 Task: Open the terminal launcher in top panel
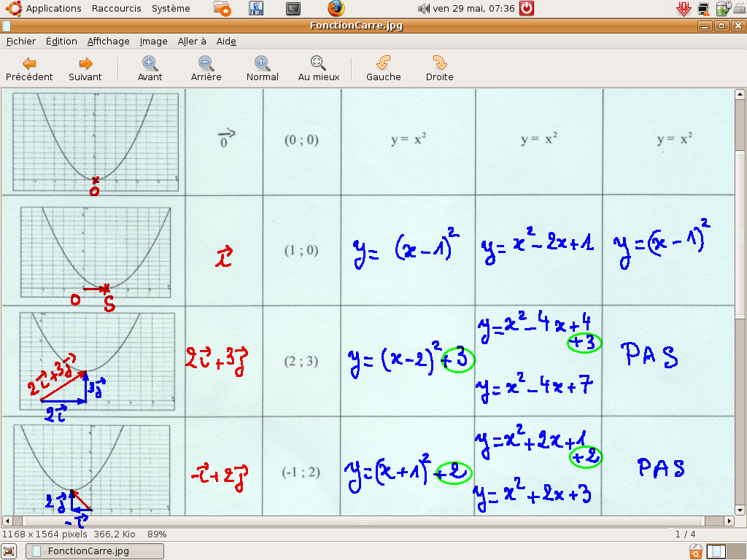(x=293, y=9)
